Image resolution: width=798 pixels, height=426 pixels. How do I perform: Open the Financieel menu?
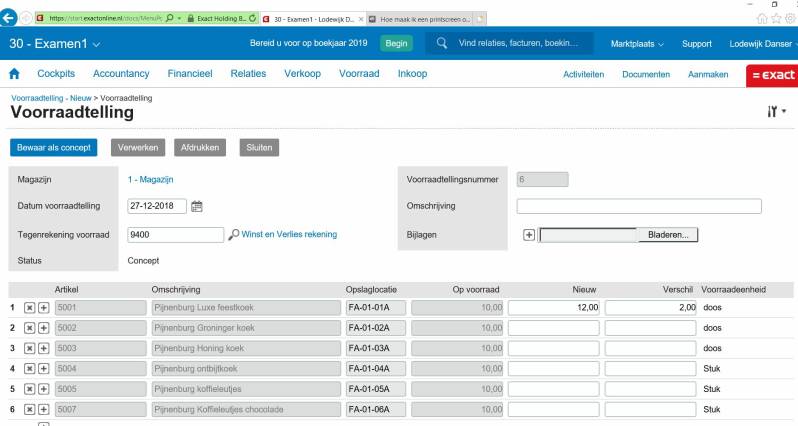coord(190,74)
